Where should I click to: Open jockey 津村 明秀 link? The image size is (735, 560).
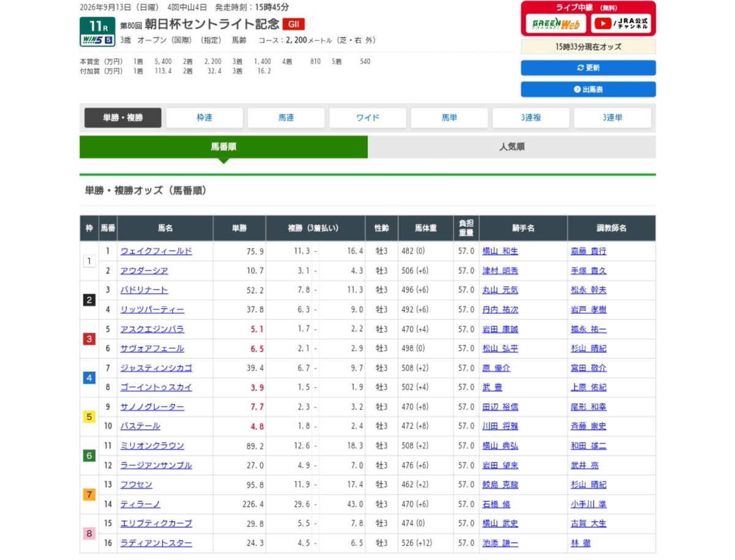point(500,271)
